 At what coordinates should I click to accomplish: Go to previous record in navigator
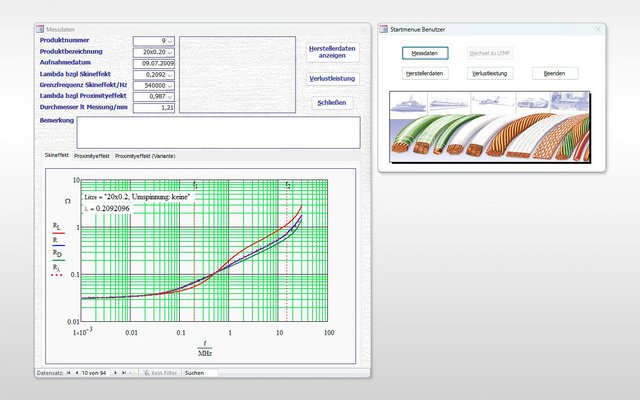click(75, 372)
